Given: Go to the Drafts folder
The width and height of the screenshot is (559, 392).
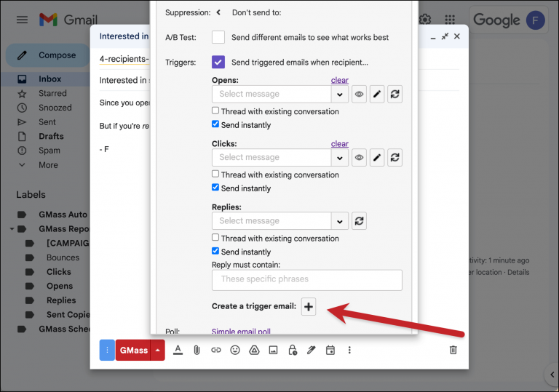Looking at the screenshot, I should 51,136.
